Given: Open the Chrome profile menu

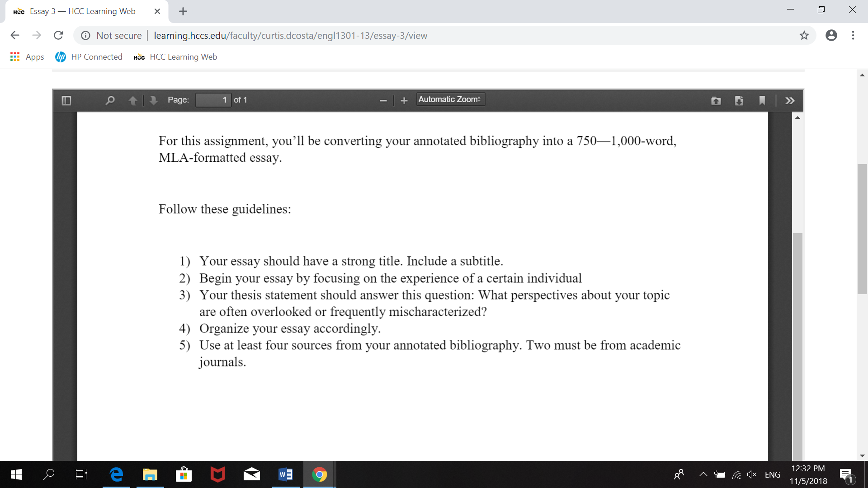Looking at the screenshot, I should [x=831, y=35].
